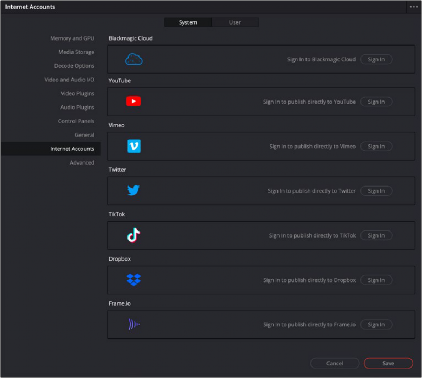Click the TikTok section heading
422x378 pixels.
tap(117, 214)
